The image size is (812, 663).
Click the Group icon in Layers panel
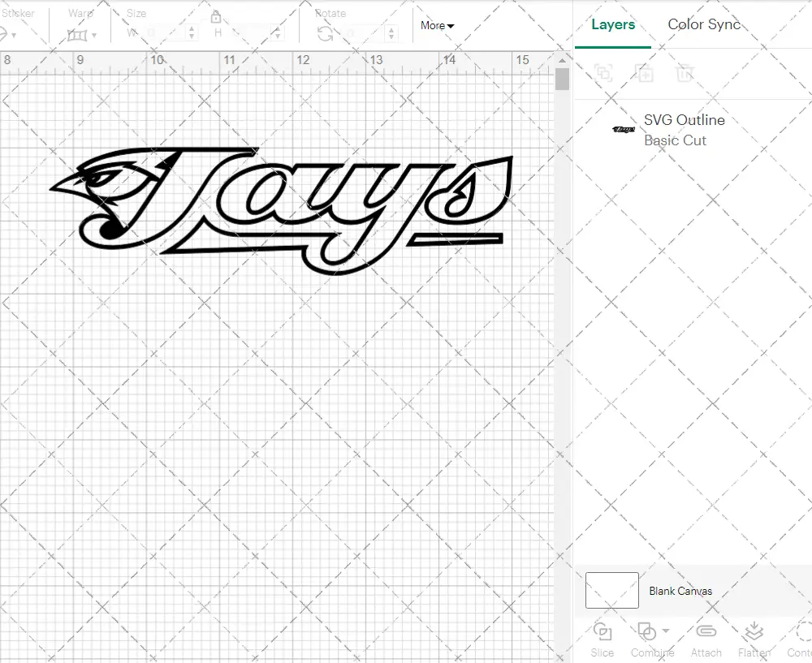(x=603, y=74)
